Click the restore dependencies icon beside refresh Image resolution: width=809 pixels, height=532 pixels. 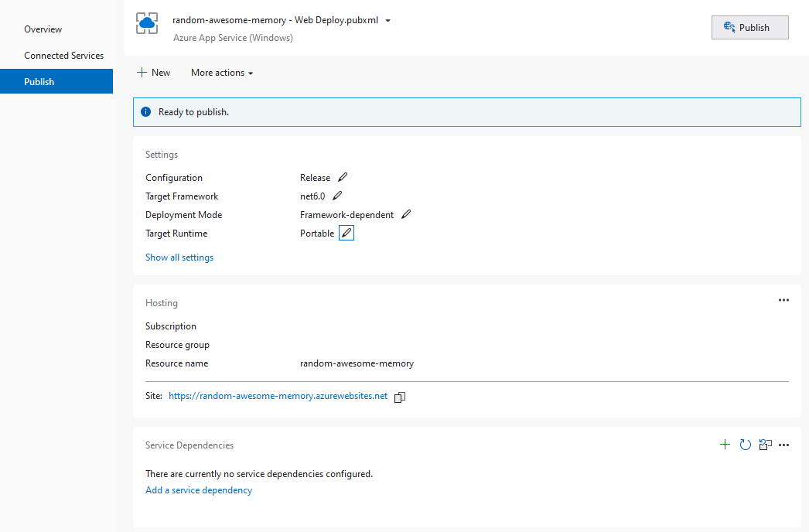coord(765,445)
